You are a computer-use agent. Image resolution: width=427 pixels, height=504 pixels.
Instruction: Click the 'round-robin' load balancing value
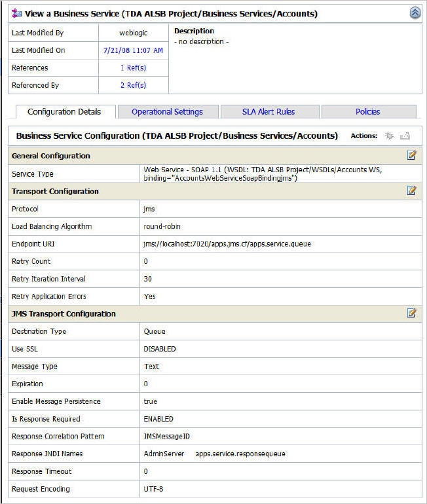tap(162, 226)
